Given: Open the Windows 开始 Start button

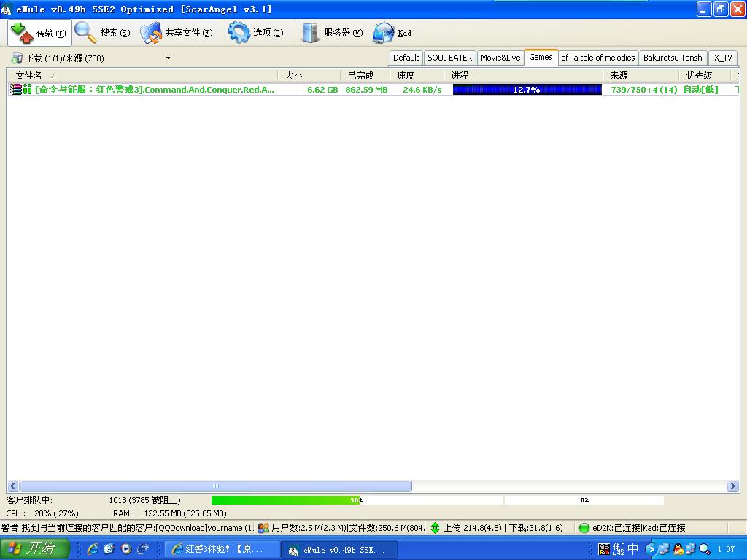Looking at the screenshot, I should (35, 548).
